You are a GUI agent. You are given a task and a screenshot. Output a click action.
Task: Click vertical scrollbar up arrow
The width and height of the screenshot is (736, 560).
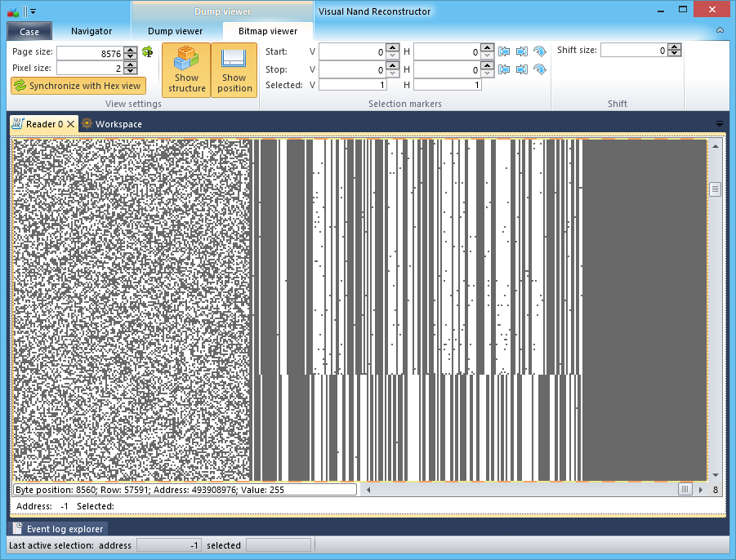click(x=716, y=146)
